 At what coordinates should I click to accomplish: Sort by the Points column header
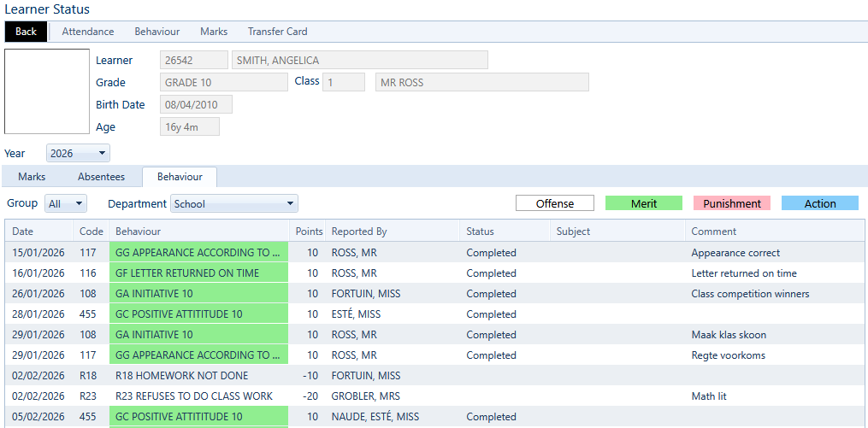click(x=307, y=232)
